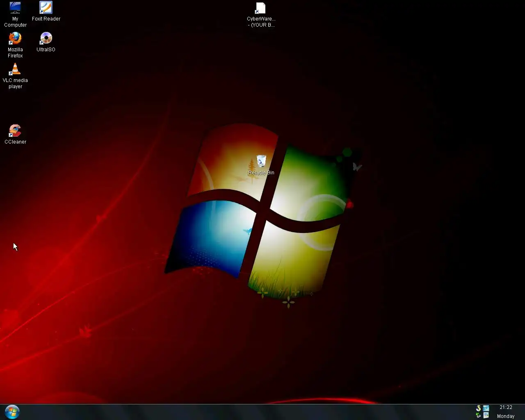Select the CCleaner desktop shortcut

tap(15, 134)
